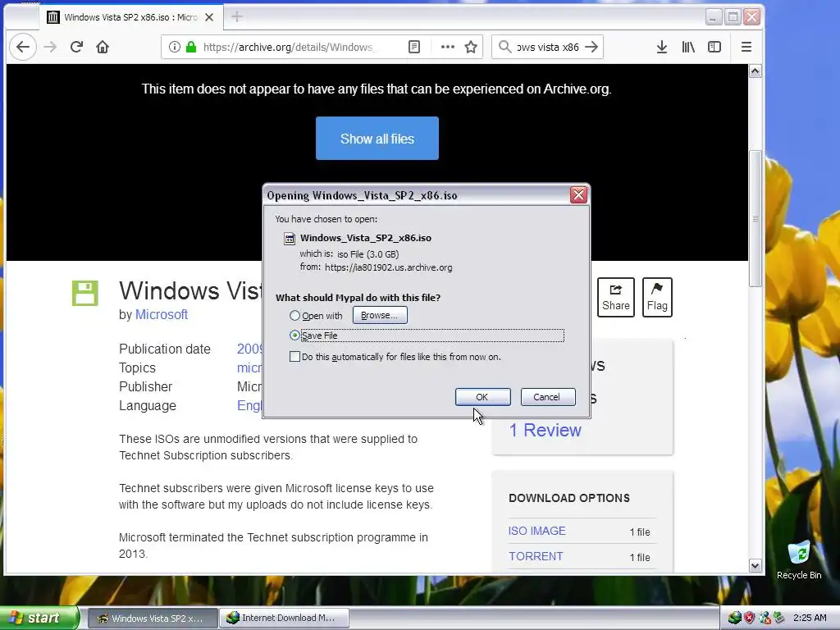This screenshot has height=630, width=840.
Task: Reload the current page
Action: pyautogui.click(x=76, y=47)
